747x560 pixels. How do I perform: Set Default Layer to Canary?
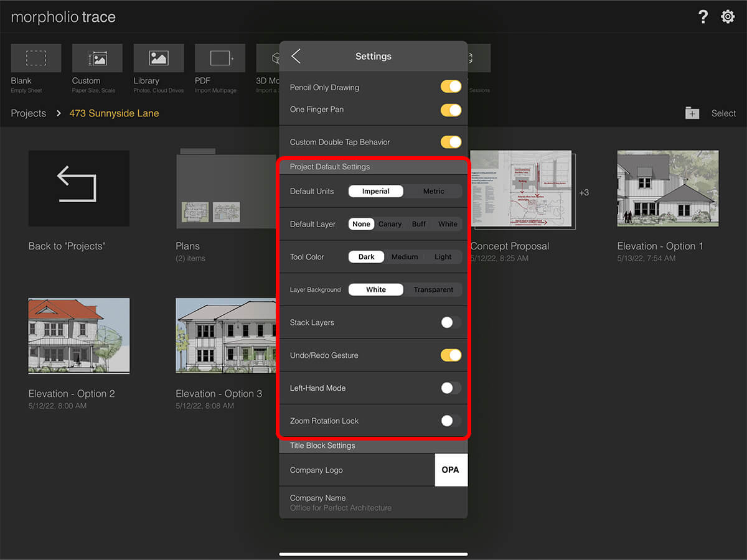tap(390, 223)
